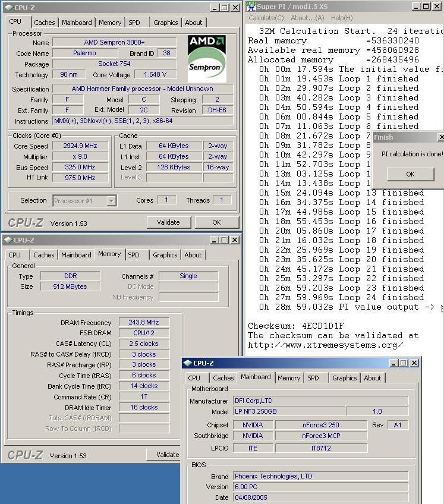Click the AMD Sempron logo in the CPU-Z CPU window
The image size is (444, 504).
207,58
